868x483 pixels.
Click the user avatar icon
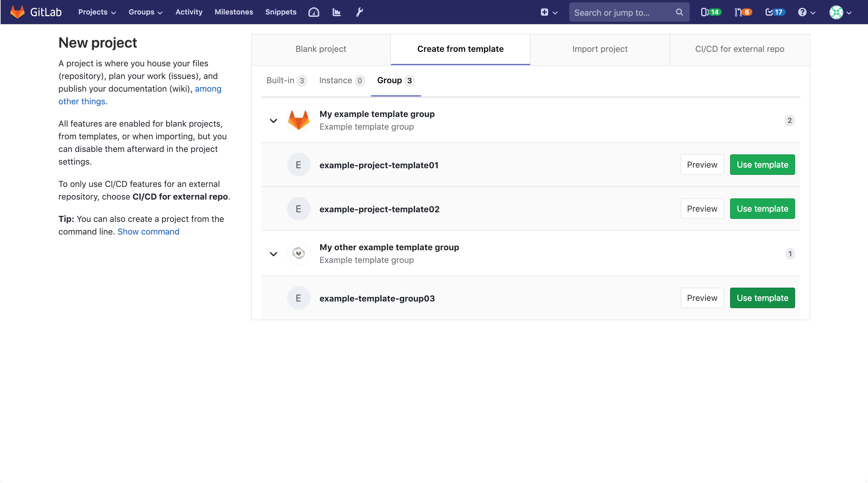(x=836, y=12)
